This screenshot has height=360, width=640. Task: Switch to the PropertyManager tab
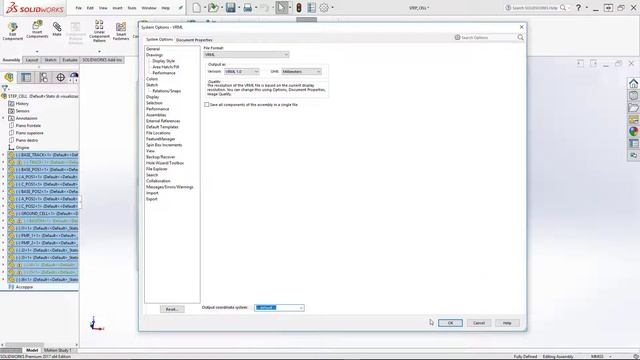point(26,77)
